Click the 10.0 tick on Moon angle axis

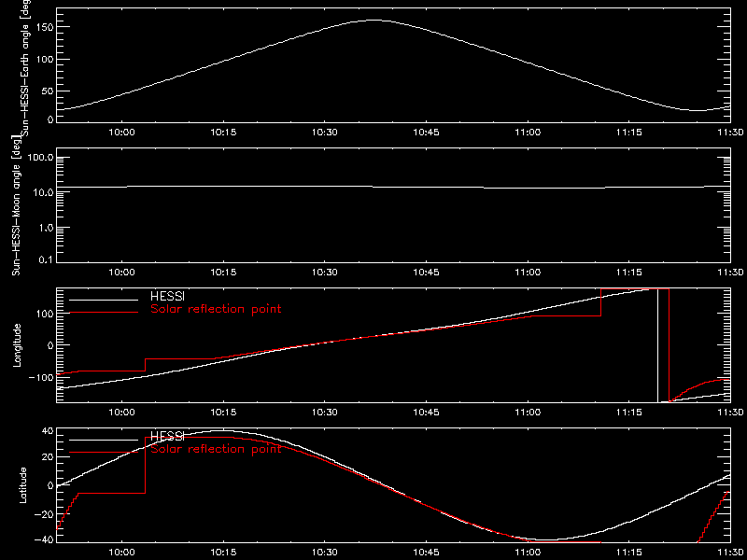pos(42,192)
